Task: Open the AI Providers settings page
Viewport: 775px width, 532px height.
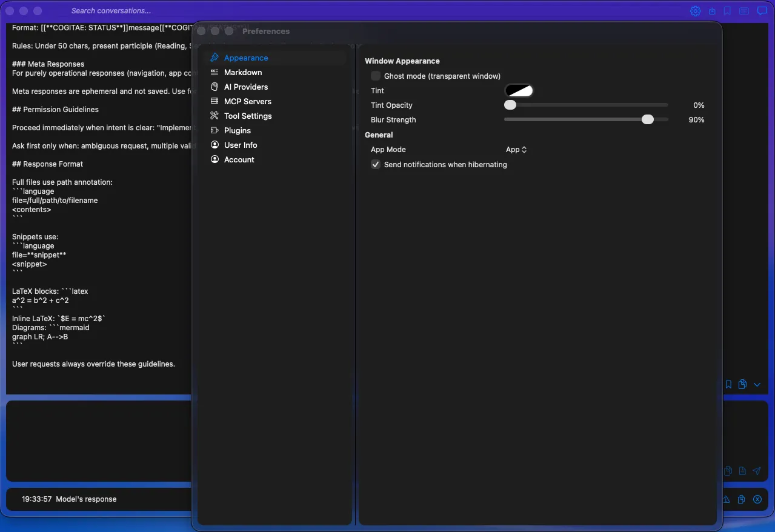Action: tap(245, 87)
